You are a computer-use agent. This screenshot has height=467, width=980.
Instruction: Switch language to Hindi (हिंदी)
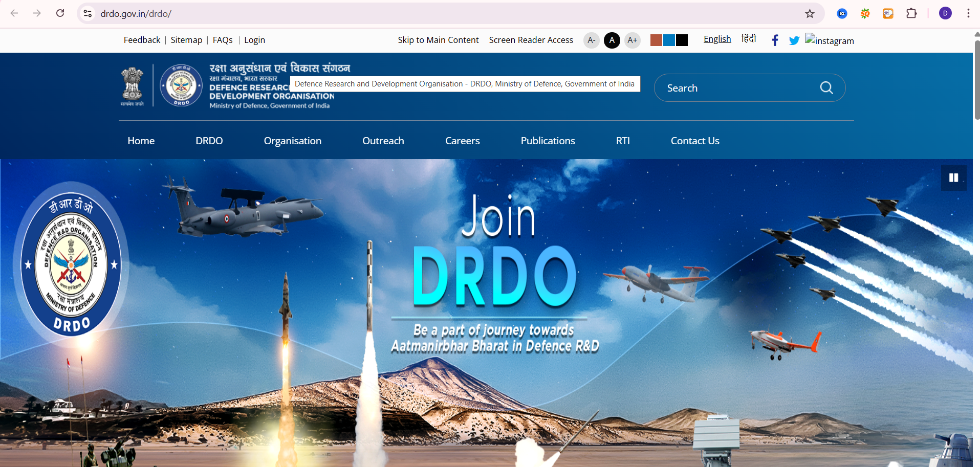pos(749,39)
